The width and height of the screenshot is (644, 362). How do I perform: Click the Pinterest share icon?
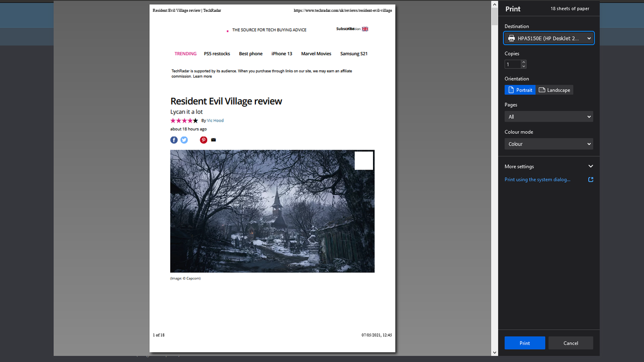[x=203, y=140]
